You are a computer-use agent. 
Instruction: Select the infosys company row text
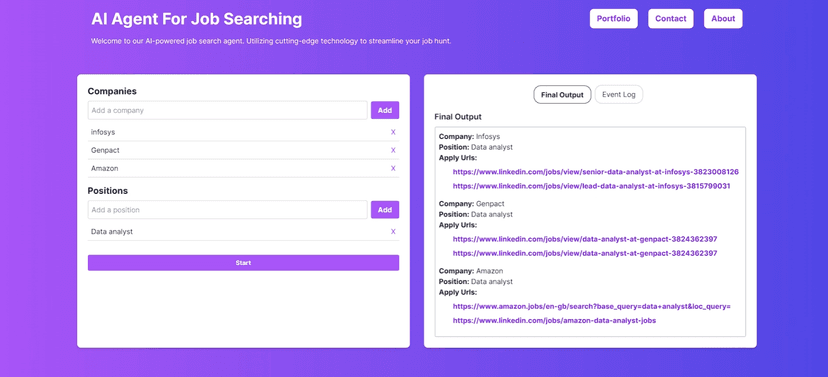click(103, 132)
